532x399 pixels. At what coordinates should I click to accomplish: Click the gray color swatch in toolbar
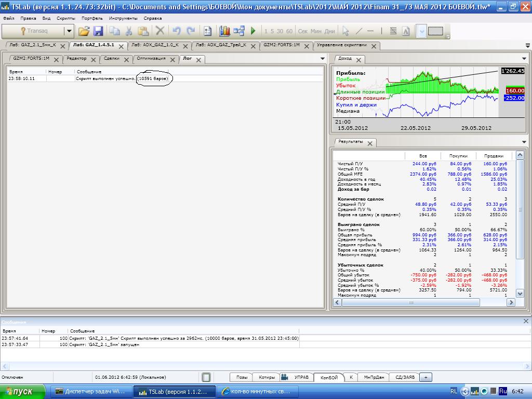point(435,31)
